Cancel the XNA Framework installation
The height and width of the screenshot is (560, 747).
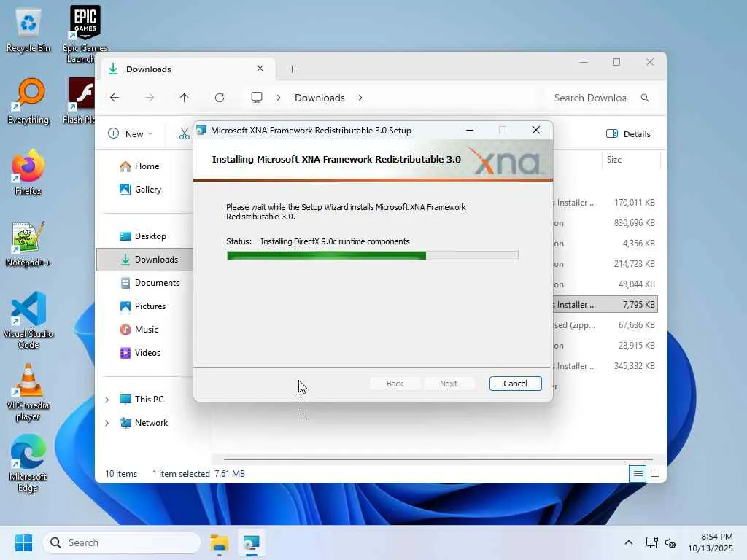point(515,384)
